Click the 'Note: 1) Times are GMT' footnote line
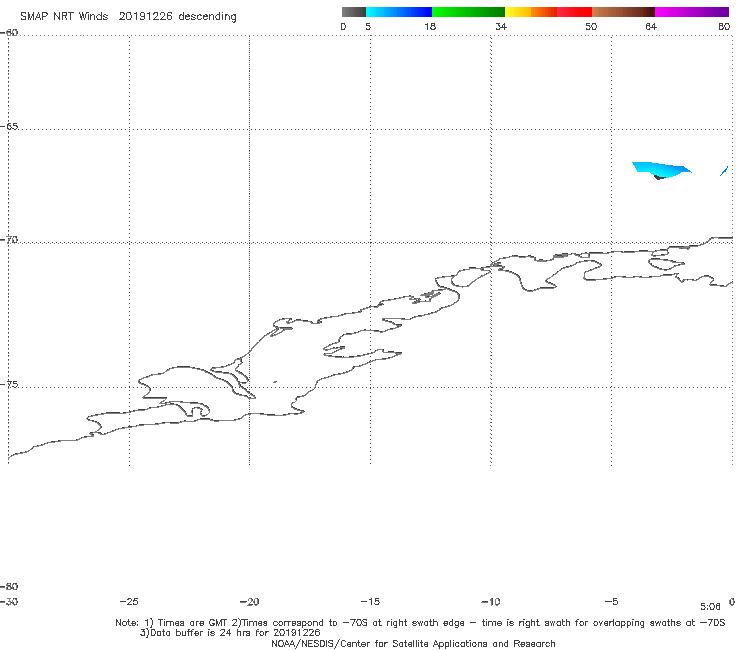The width and height of the screenshot is (740, 650). [x=420, y=623]
